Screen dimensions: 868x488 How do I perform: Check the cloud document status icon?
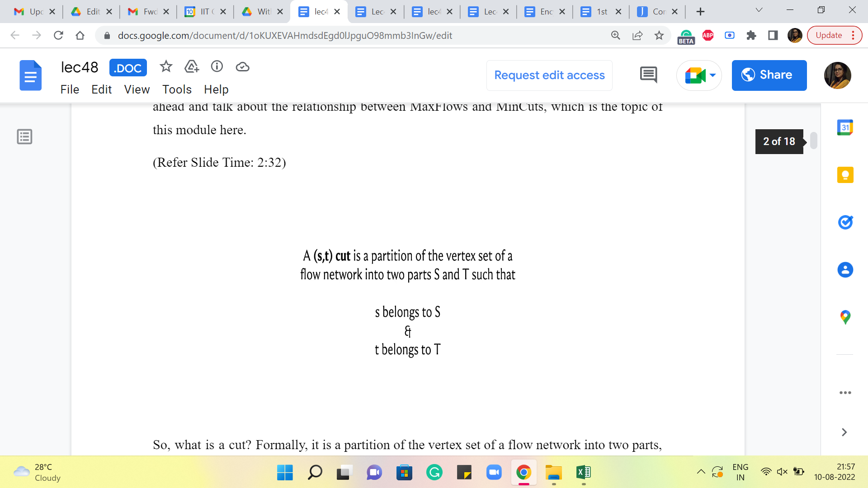pos(243,67)
